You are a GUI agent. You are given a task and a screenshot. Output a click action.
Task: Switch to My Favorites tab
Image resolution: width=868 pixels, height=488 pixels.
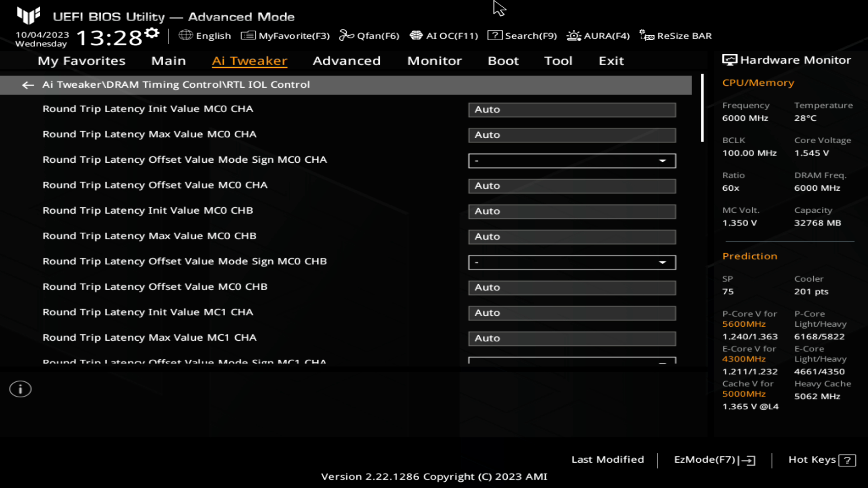tap(81, 61)
